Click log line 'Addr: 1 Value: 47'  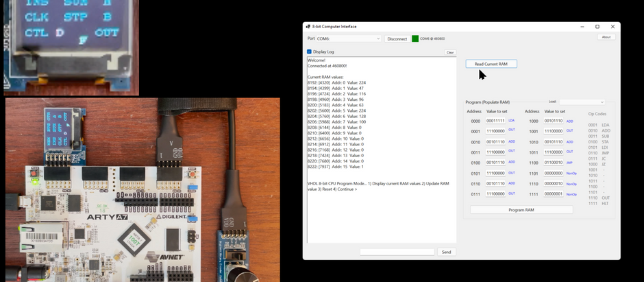click(347, 89)
